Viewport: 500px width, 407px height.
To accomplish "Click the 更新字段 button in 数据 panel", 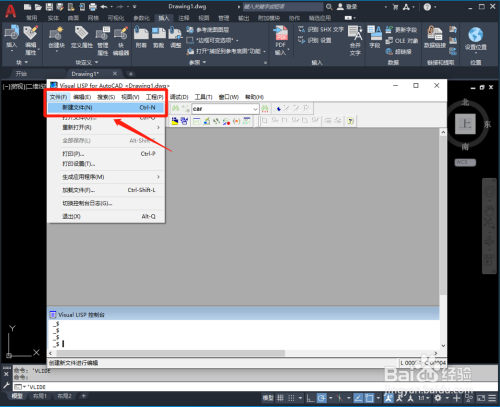I will pyautogui.click(x=401, y=30).
